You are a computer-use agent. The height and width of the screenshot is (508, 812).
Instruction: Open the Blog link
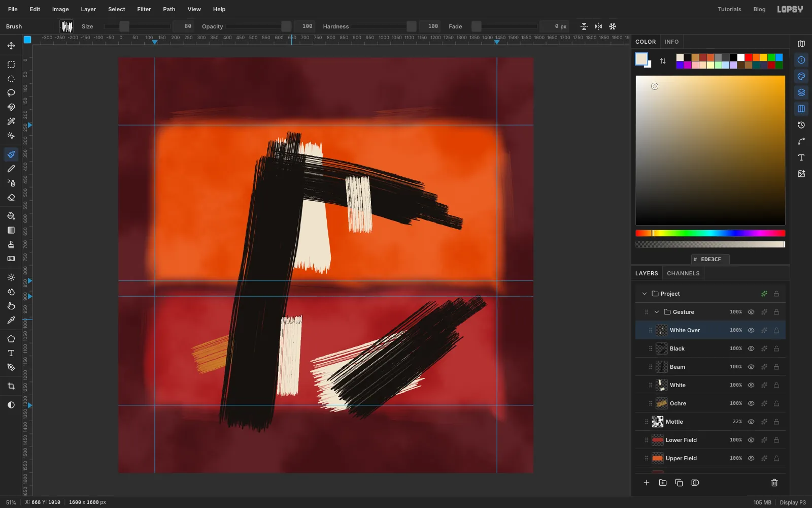pos(759,9)
